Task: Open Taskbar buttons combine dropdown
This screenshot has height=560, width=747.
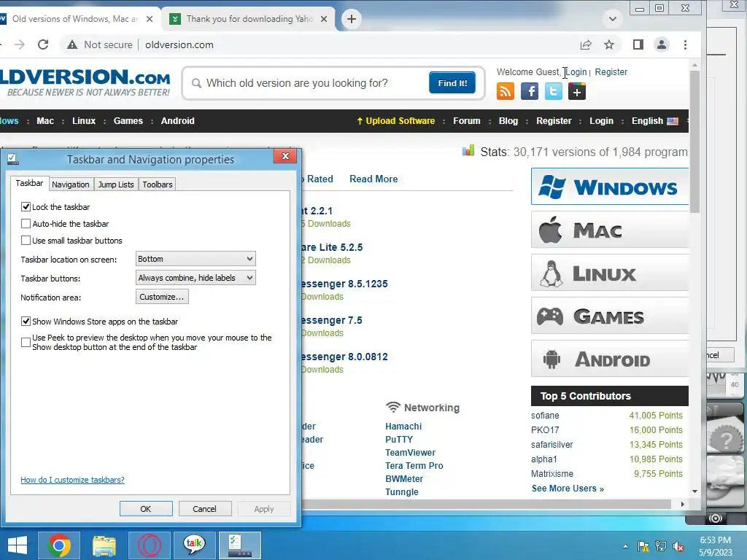Action: (196, 278)
